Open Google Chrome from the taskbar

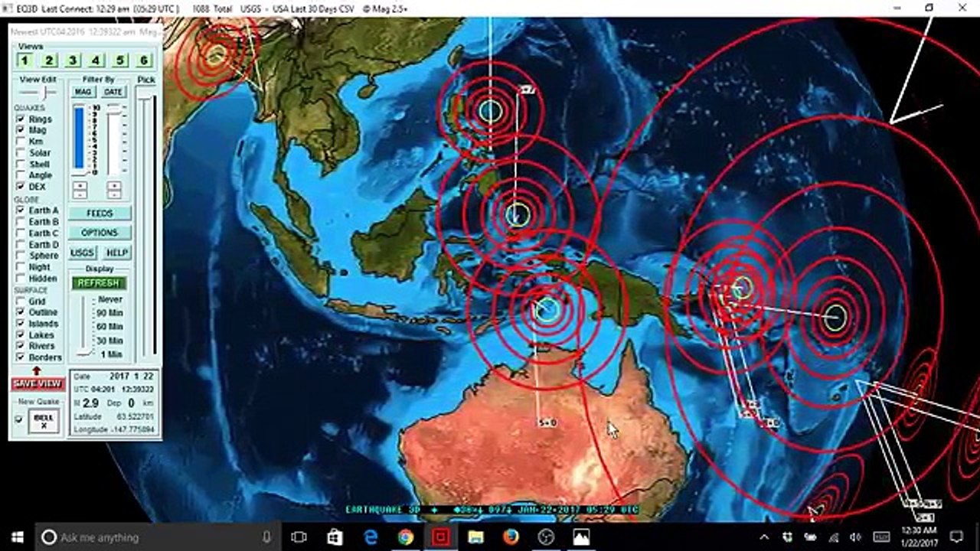pos(406,537)
